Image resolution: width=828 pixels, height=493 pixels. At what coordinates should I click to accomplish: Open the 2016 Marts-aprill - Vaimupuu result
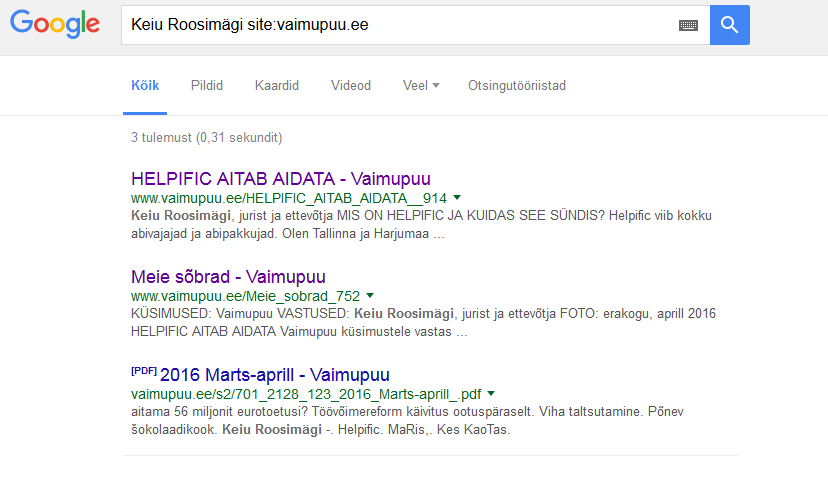coord(275,375)
